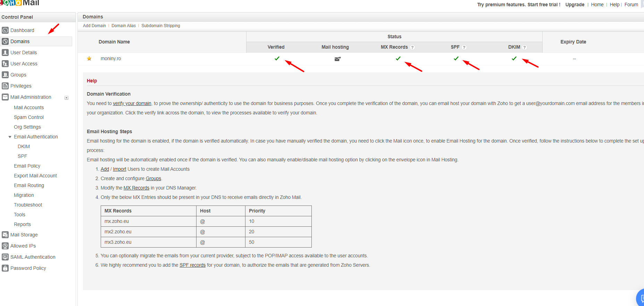Follow the SPF records help link
The image size is (644, 306).
coord(192,265)
